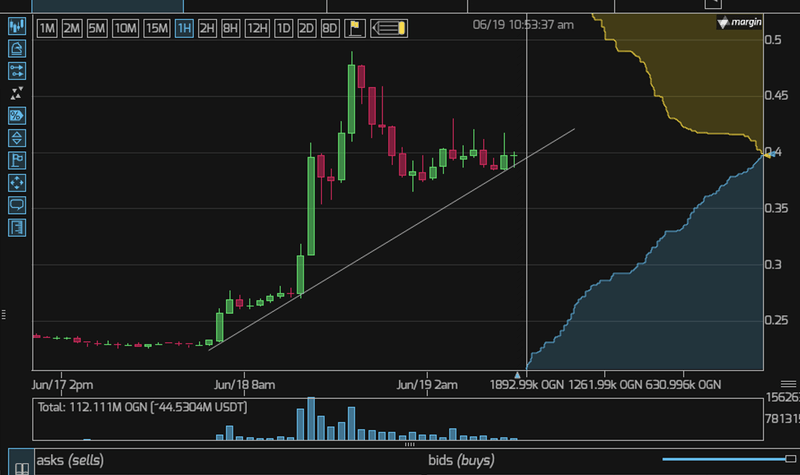Click the 1892.99k OGN depth label
This screenshot has width=800, height=475.
point(527,385)
